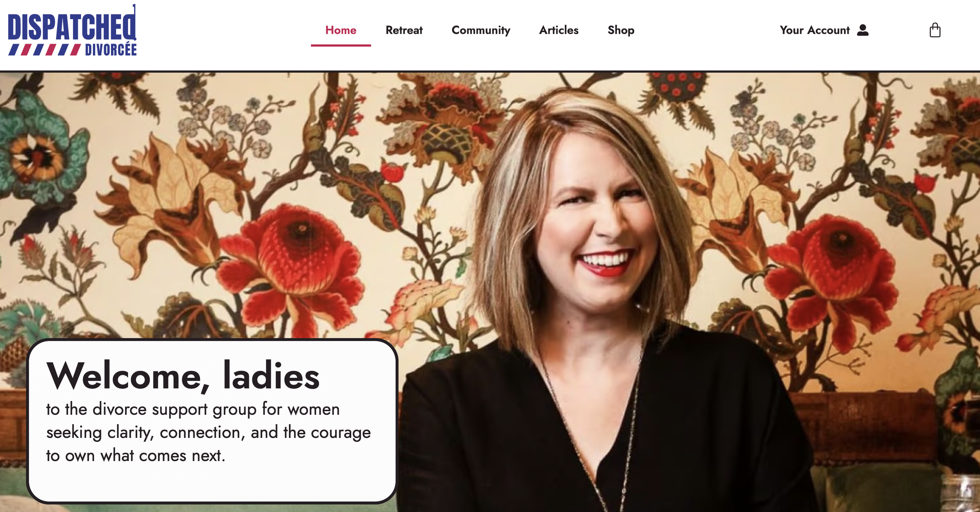Image resolution: width=980 pixels, height=512 pixels.
Task: Navigate to Articles
Action: [559, 30]
